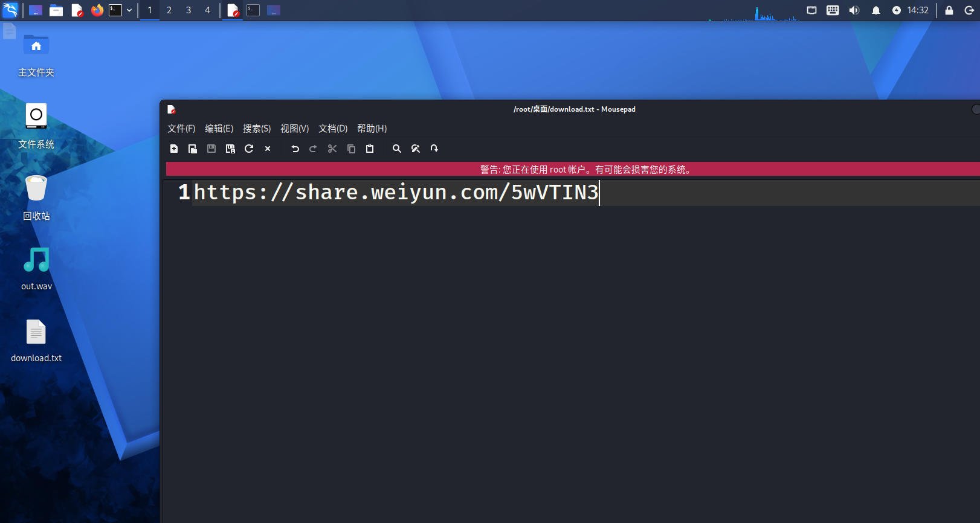Open the 编辑(E) menu
The image size is (980, 523).
[x=219, y=129]
